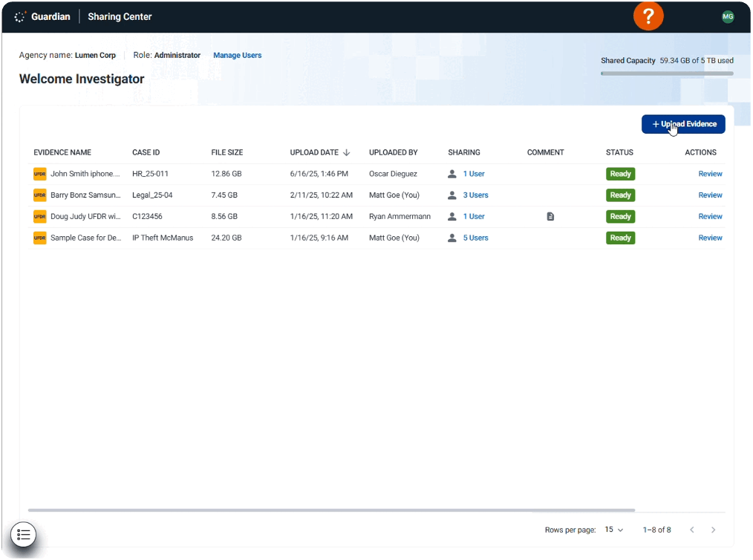Open the Manage Users link
The height and width of the screenshot is (560, 753).
click(x=237, y=55)
